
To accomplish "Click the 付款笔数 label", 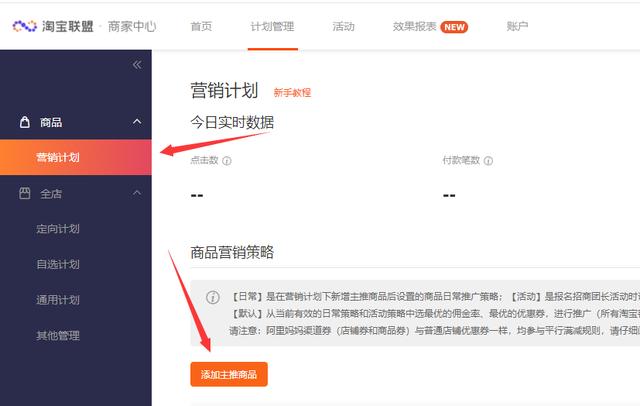I will [x=461, y=160].
